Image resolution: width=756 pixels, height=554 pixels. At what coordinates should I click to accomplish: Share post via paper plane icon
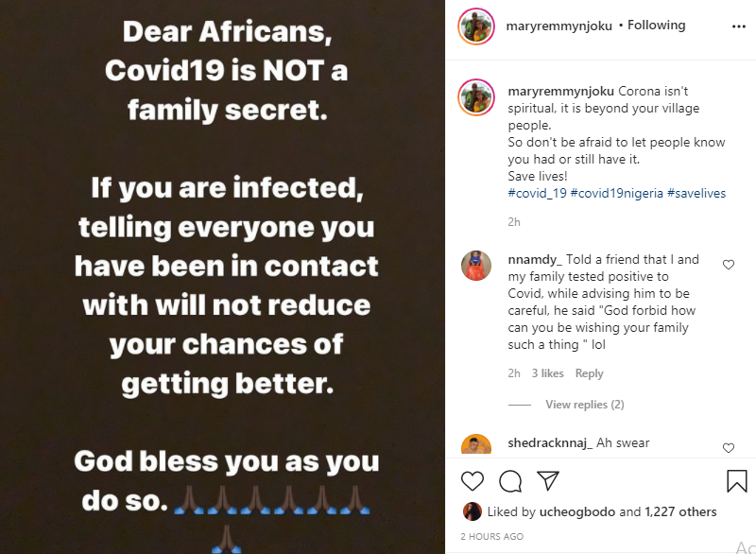547,481
